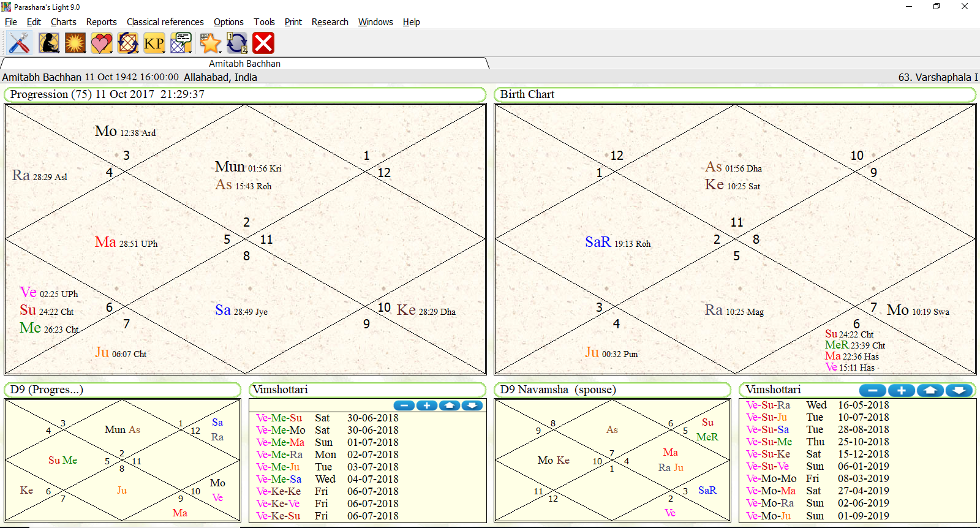The width and height of the screenshot is (980, 528).
Task: Click the birth details header line
Action: coord(129,77)
